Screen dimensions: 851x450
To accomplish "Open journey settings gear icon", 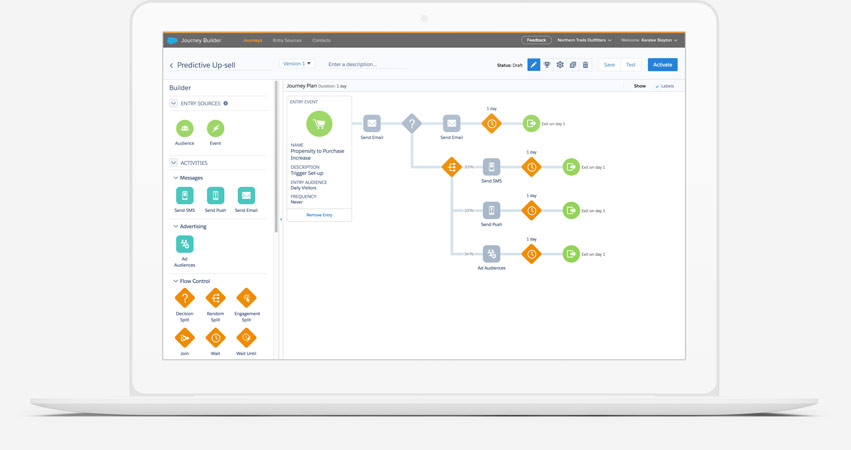I will pyautogui.click(x=560, y=65).
